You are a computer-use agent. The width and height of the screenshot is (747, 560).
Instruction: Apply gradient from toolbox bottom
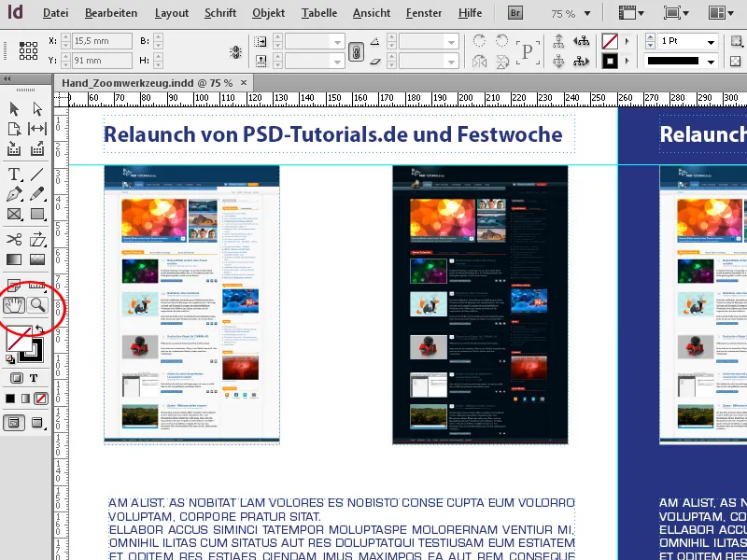[26, 399]
